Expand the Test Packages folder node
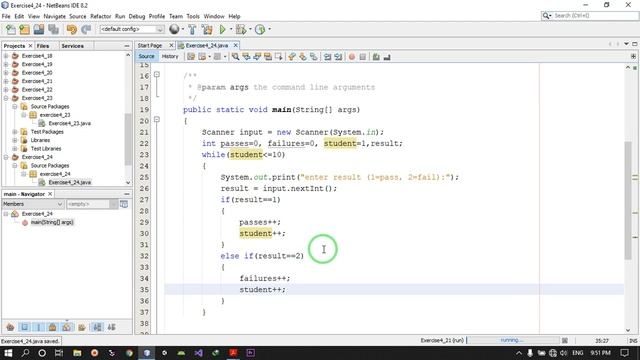Viewport: 640px width, 360px height. 15,131
